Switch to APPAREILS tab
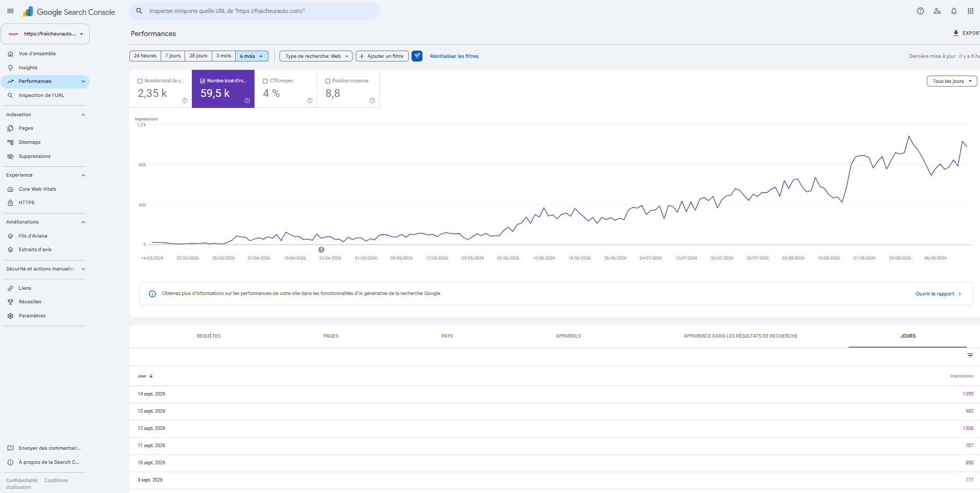Viewport: 980px width, 493px height. click(568, 336)
